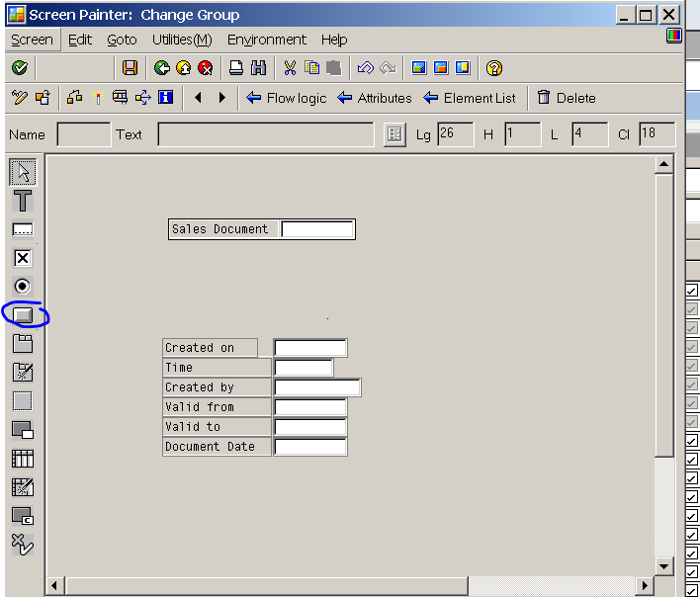Select the Radio button element tool
Image resolution: width=700 pixels, height=597 pixels.
click(23, 287)
